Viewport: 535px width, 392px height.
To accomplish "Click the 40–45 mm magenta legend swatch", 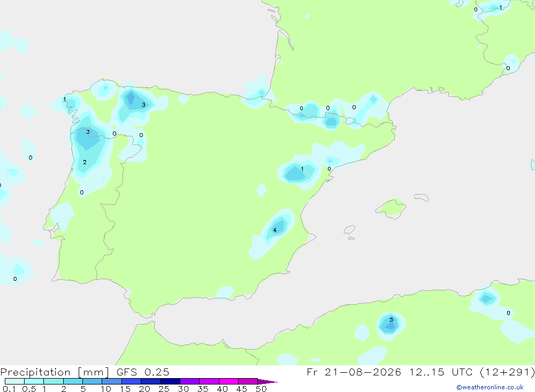I will pos(228,381).
